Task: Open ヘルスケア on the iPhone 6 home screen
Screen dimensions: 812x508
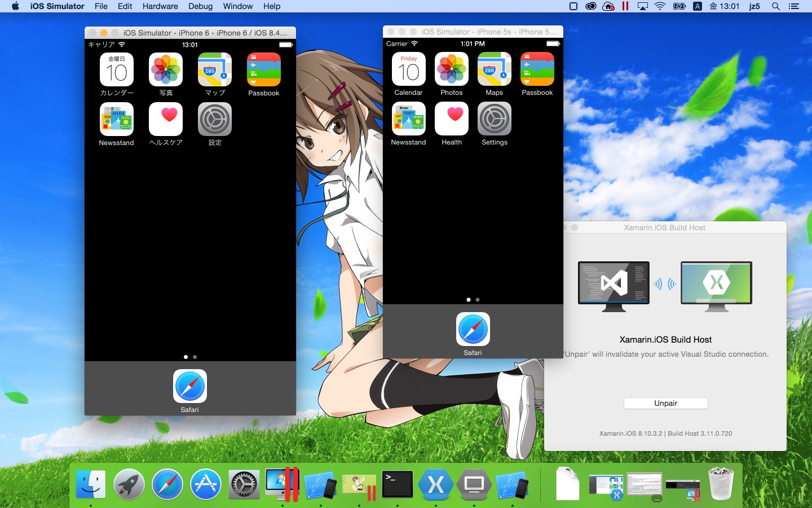Action: coord(165,119)
